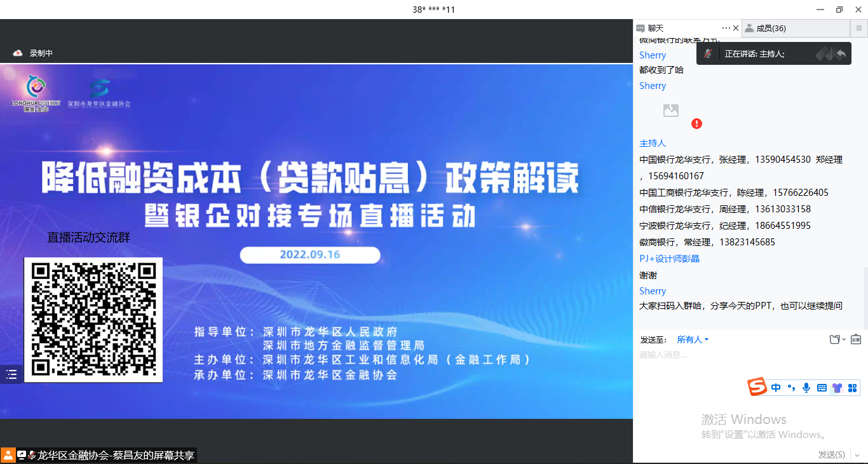Click the 深圳市龙华区金融协会 logo
Image resolution: width=868 pixels, height=464 pixels.
(99, 93)
